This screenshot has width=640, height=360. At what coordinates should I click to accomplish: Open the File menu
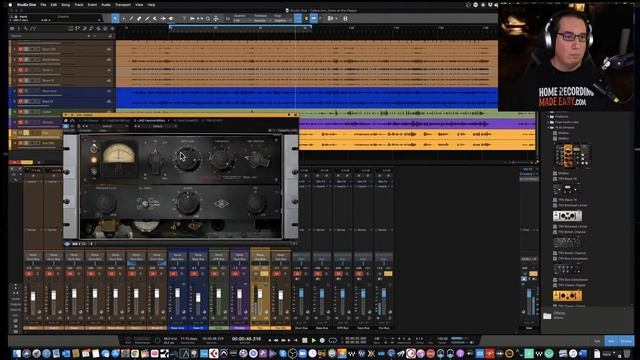coord(43,5)
